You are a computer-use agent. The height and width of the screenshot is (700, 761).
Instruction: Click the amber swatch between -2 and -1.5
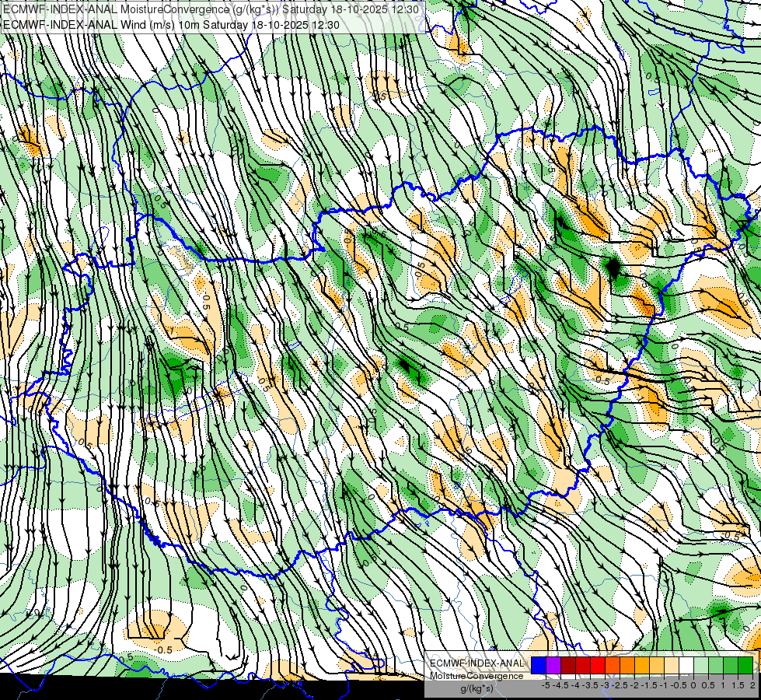(x=642, y=666)
